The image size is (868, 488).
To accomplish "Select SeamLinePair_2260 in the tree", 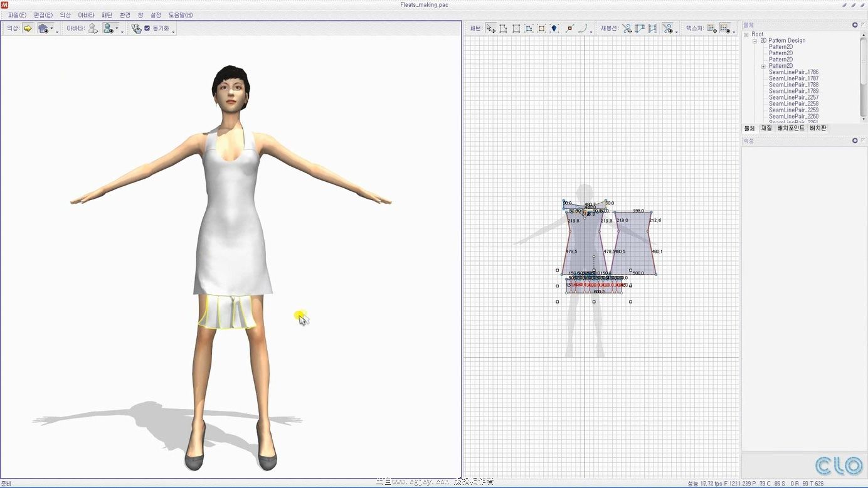I will point(793,116).
